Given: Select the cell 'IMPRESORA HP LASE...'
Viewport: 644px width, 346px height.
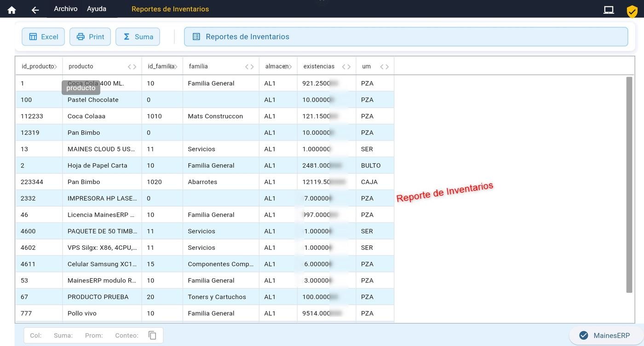Looking at the screenshot, I should [102, 199].
